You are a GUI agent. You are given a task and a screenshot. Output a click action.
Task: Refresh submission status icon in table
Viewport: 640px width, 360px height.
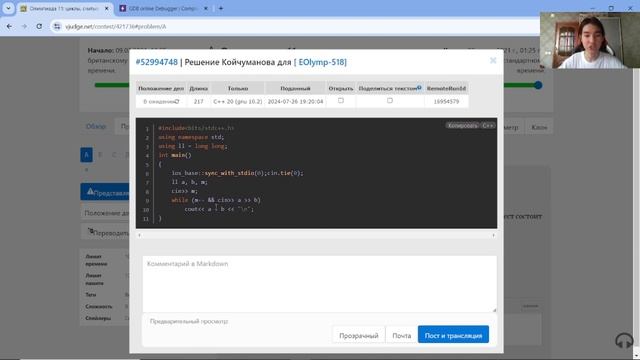pos(177,101)
